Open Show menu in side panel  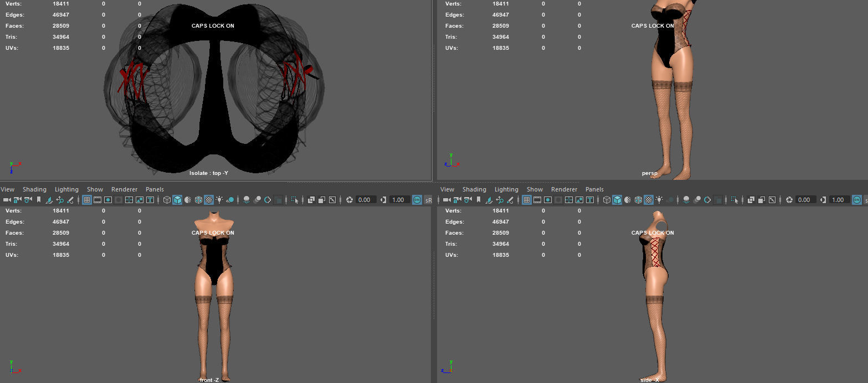tap(535, 189)
